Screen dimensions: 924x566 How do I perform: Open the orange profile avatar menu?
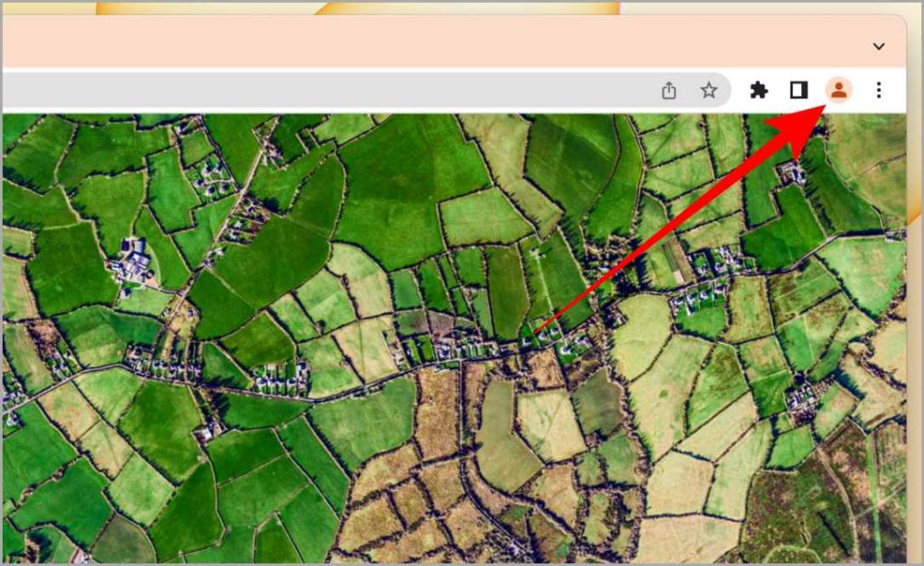click(838, 90)
